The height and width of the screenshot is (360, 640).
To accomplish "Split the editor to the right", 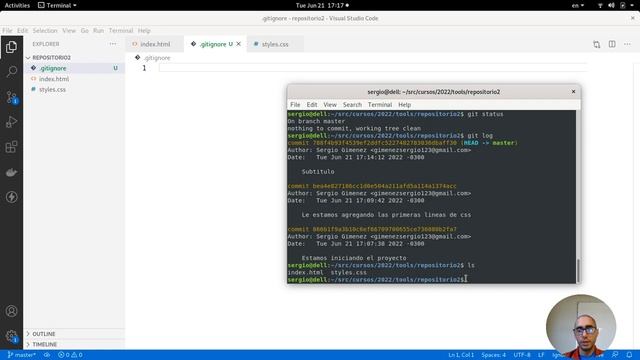I will tap(612, 44).
